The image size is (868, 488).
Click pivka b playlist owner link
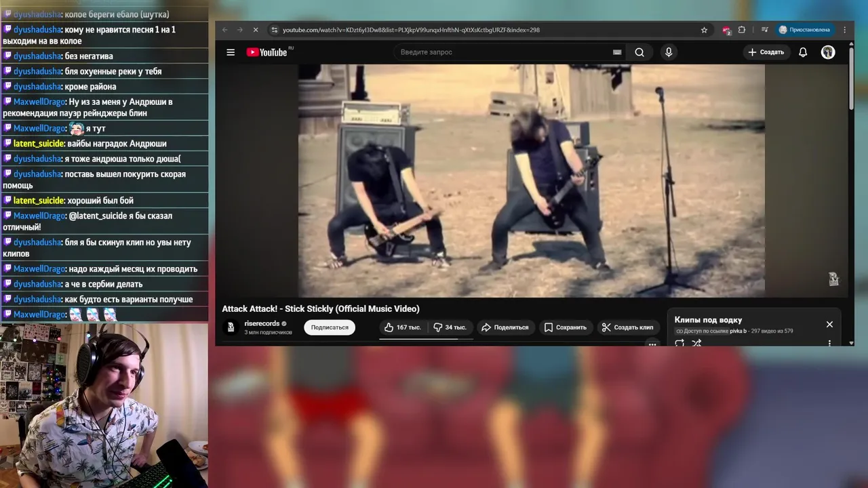pos(738,331)
